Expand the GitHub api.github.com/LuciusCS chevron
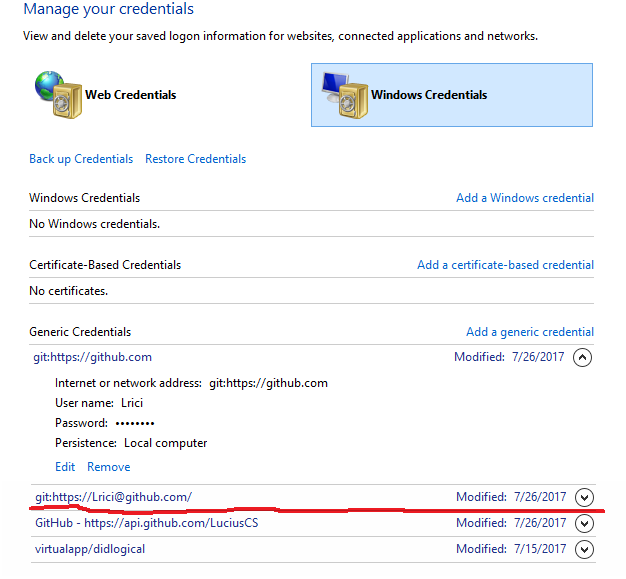Screen dimensions: 626x579 tap(584, 523)
